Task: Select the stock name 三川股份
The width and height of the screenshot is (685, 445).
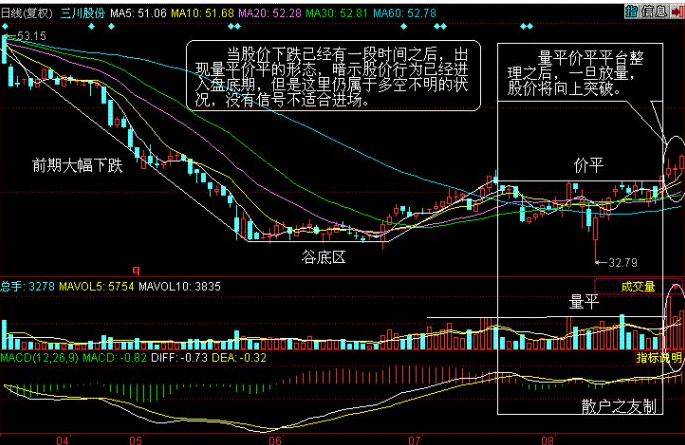Action: [x=83, y=13]
